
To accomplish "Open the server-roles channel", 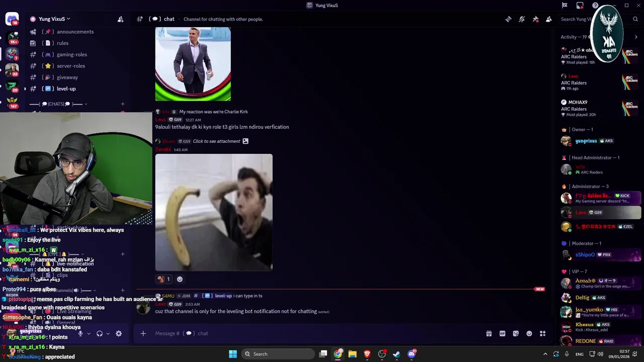I will tap(75, 66).
